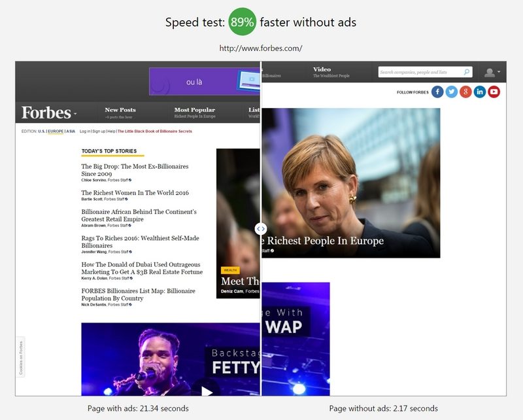Open the Most Popular menu
This screenshot has width=523, height=420.
tap(194, 113)
